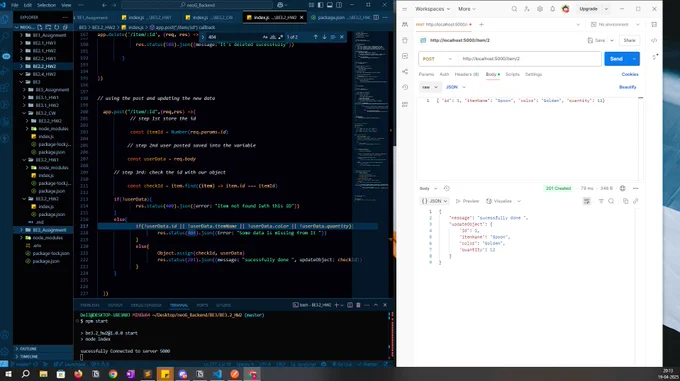The image size is (680, 381).
Task: Open the Save dropdown arrow in Postman
Action: [x=612, y=40]
